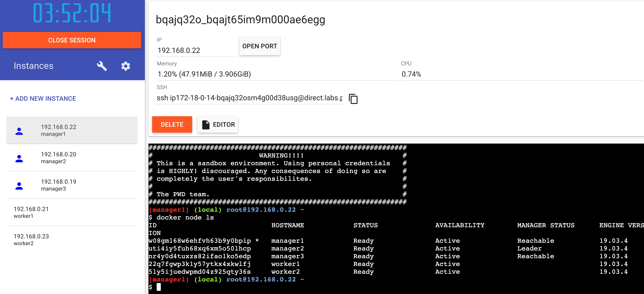The height and width of the screenshot is (294, 644).
Task: Copy the SSH command using the copy icon
Action: (353, 99)
